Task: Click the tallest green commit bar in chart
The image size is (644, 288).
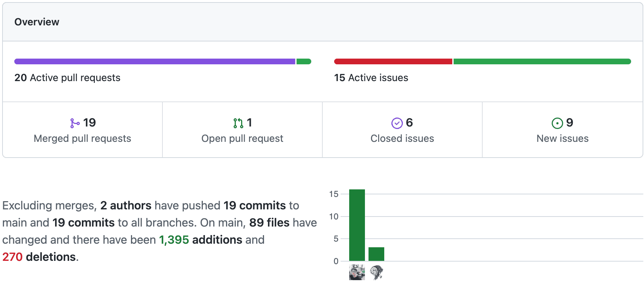Action: click(x=357, y=225)
